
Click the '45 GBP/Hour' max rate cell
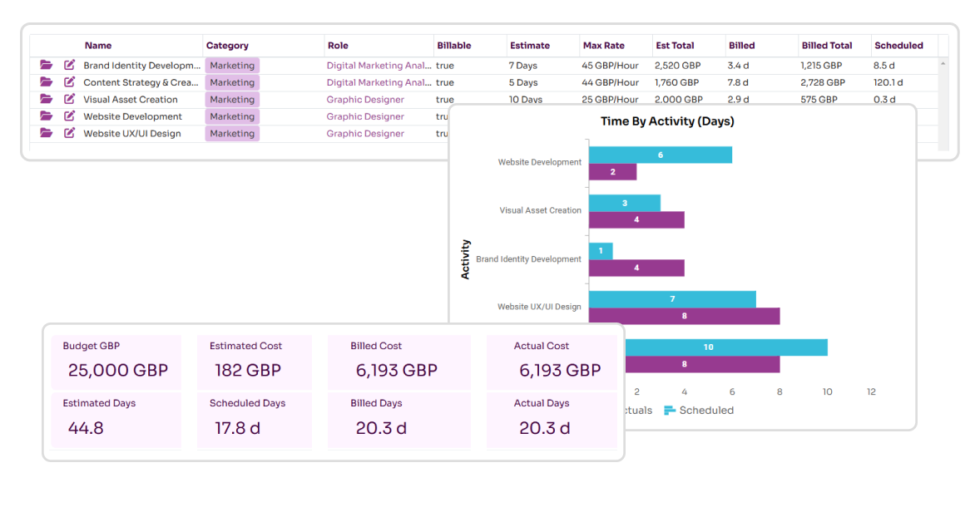[610, 66]
